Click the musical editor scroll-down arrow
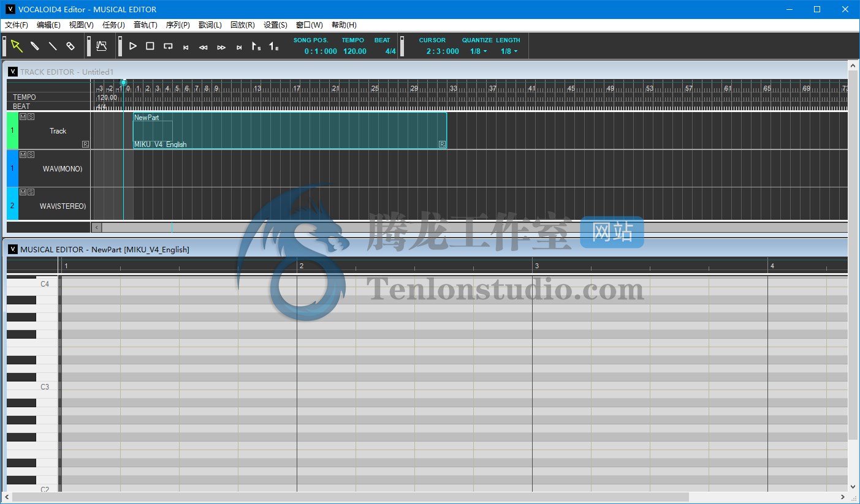 853,486
